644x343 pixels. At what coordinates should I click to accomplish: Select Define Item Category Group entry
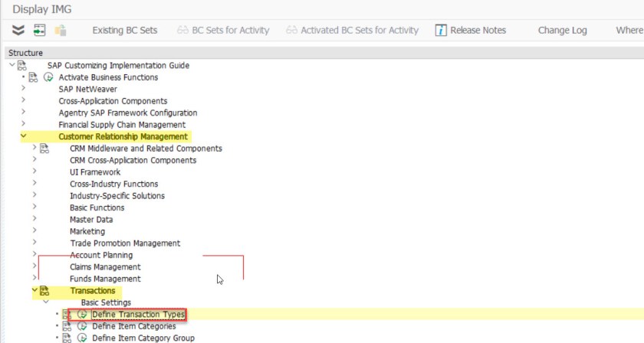coord(143,338)
